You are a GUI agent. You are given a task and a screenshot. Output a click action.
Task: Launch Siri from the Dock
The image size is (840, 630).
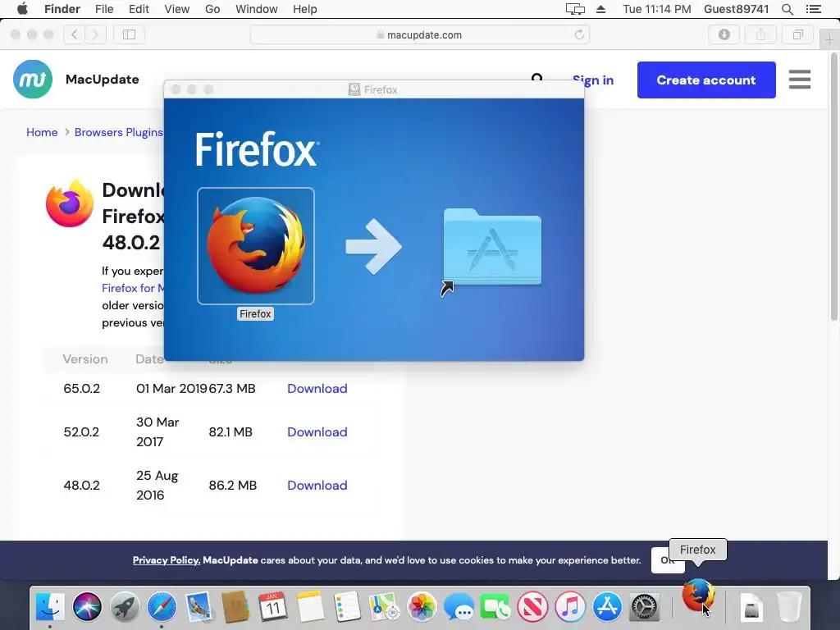[x=87, y=607]
